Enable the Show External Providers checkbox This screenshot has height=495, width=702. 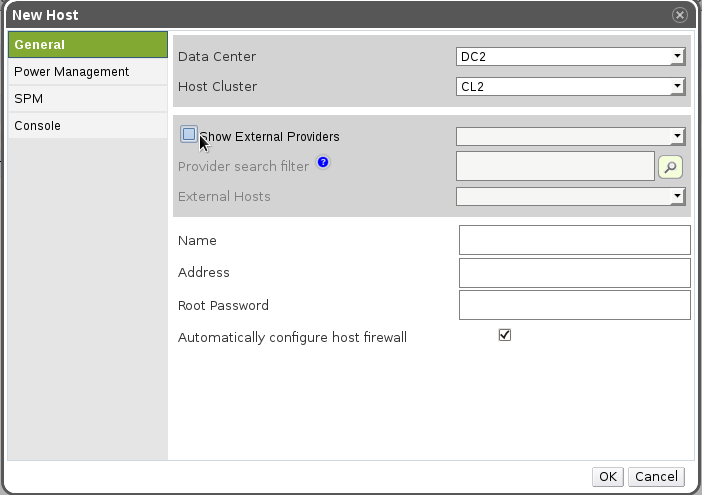pos(189,134)
